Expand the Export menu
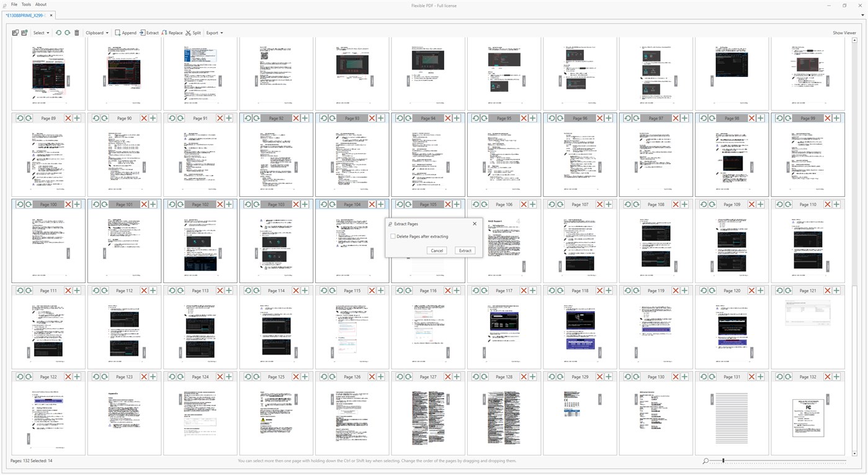The height and width of the screenshot is (475, 868). 213,33
